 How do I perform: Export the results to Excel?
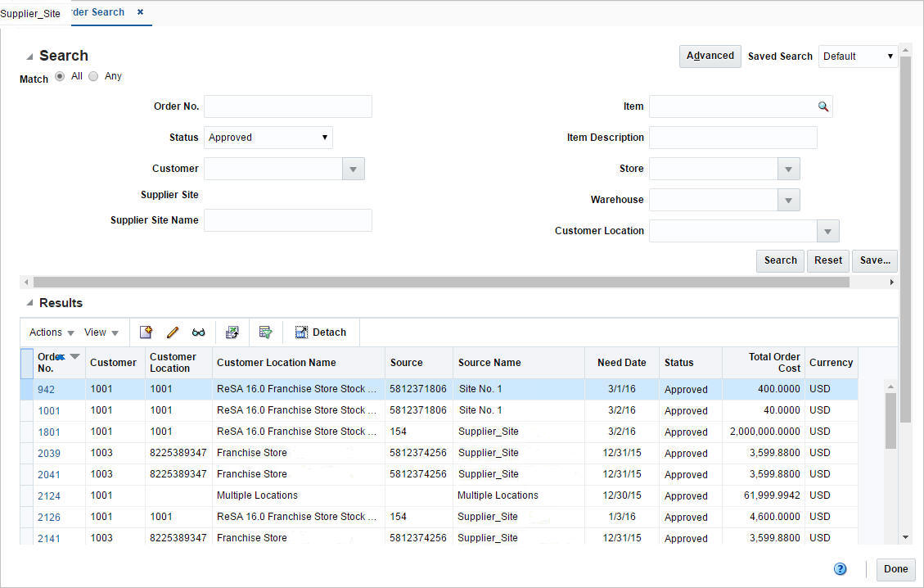click(232, 332)
